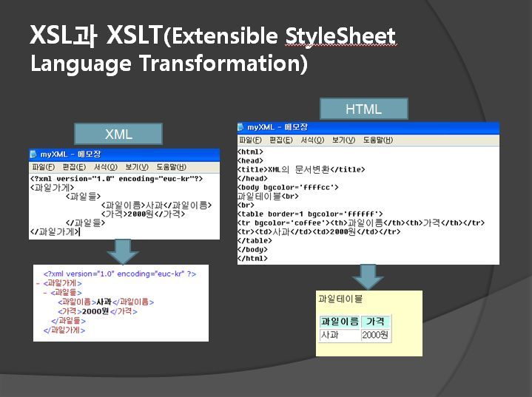Click the 과일테이블 heading in rendered page
Screen dimensions: 532x397
[x=340, y=299]
